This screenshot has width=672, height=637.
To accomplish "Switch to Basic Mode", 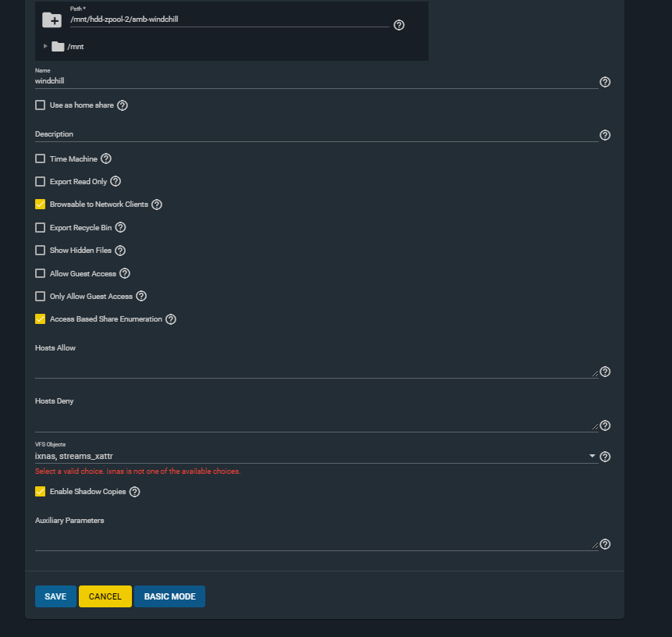I will point(169,596).
